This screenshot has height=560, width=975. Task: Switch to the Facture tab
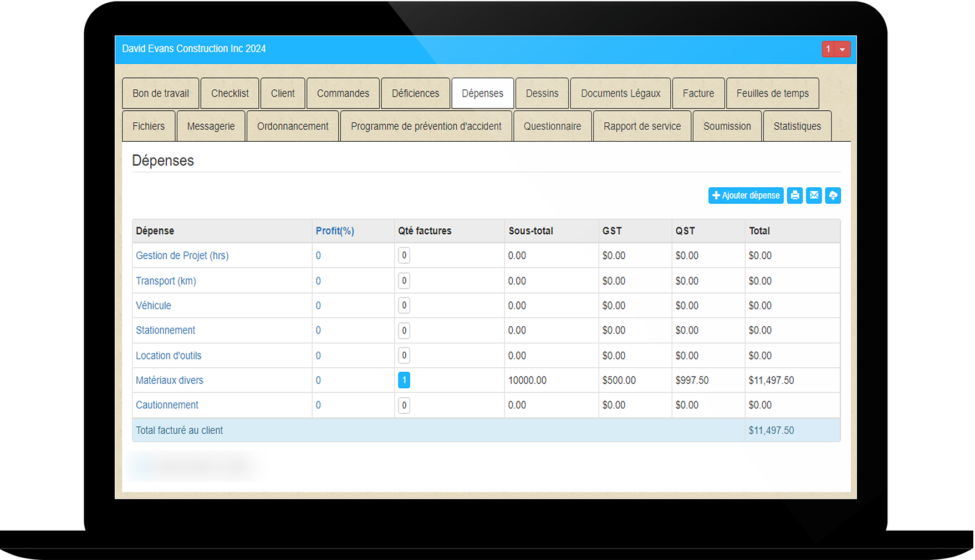pyautogui.click(x=698, y=94)
